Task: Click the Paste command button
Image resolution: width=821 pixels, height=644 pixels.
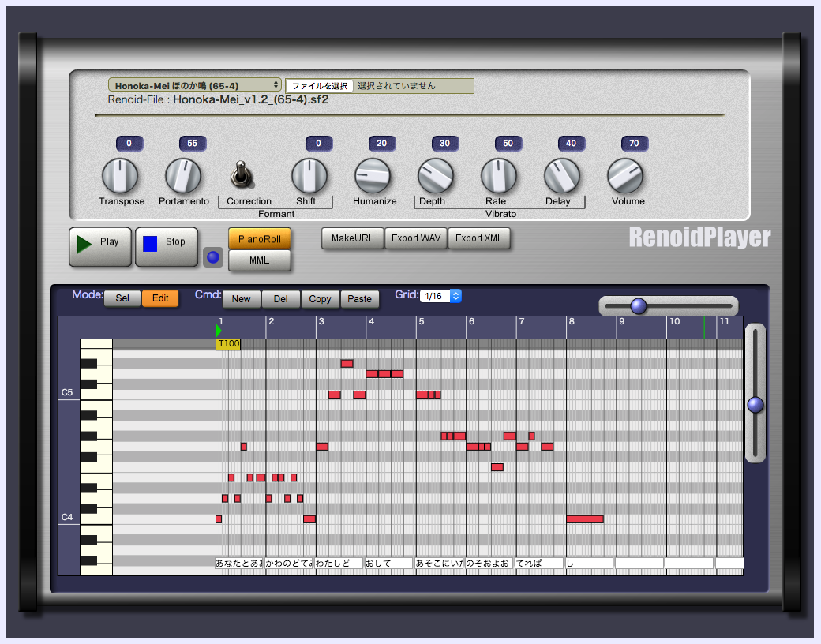Action: click(x=360, y=299)
